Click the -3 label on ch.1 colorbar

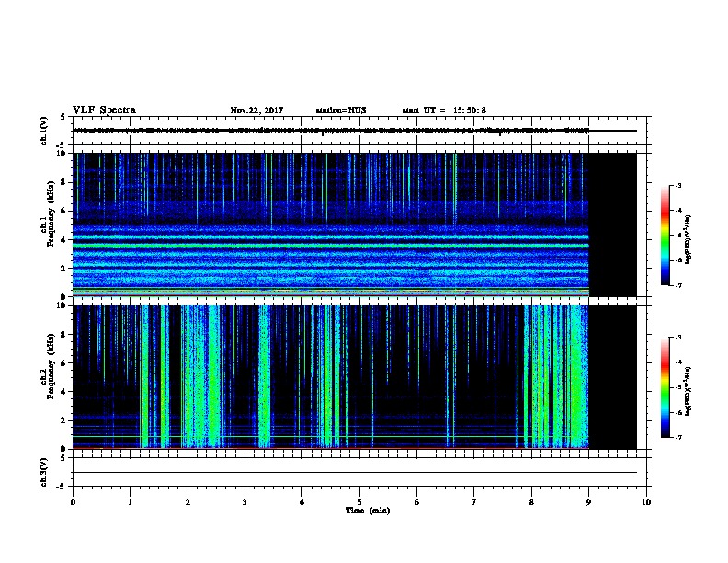(x=678, y=185)
